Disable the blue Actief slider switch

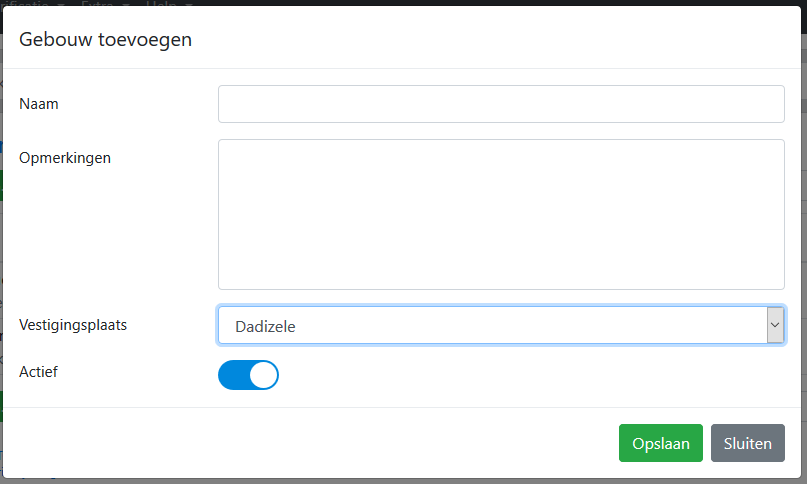pyautogui.click(x=248, y=375)
